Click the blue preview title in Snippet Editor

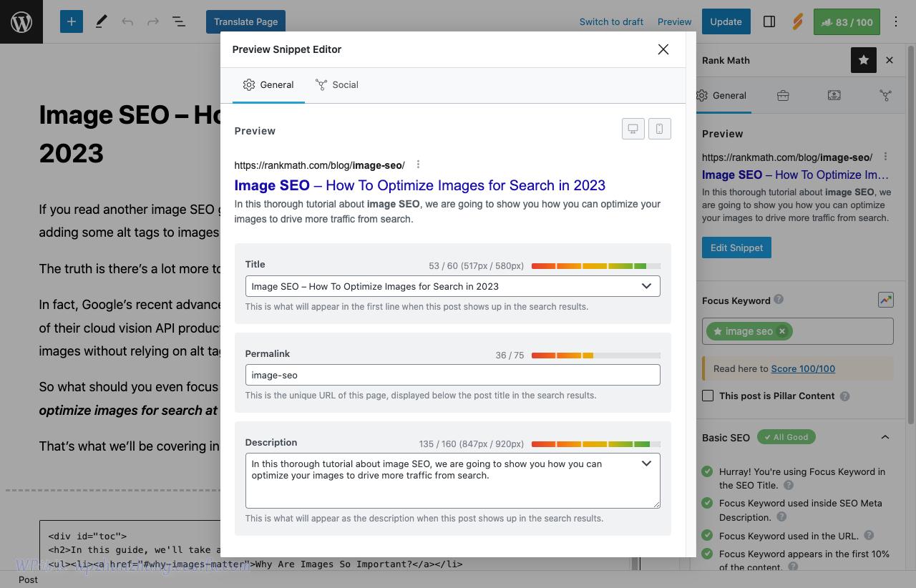tap(420, 185)
